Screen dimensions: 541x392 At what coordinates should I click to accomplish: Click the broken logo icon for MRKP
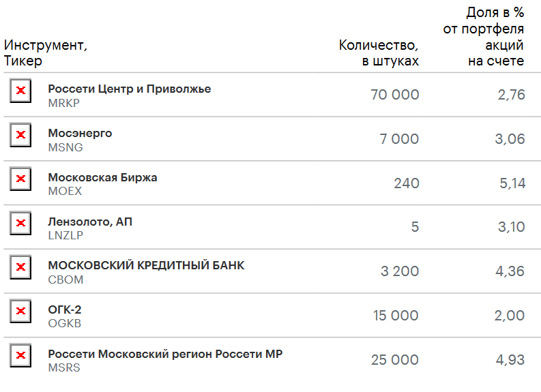[x=20, y=91]
